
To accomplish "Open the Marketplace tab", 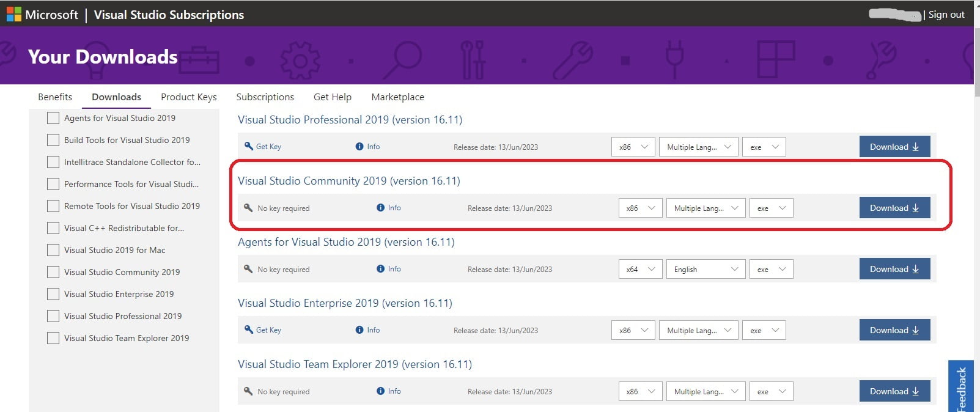I will (397, 97).
